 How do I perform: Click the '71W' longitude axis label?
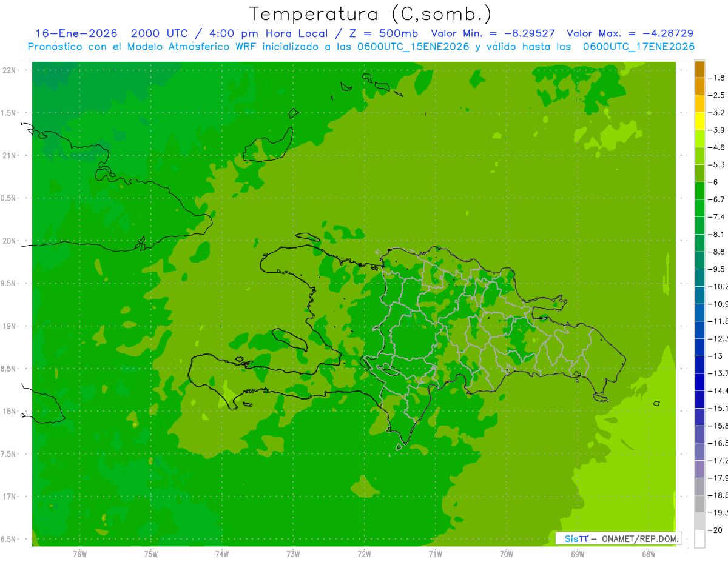coord(435,554)
